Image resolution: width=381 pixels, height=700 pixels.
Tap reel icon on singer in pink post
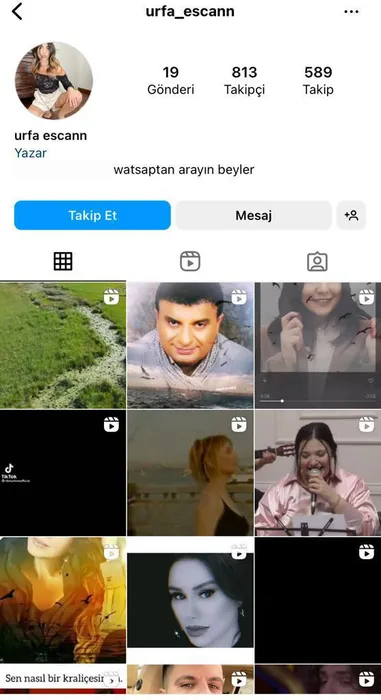point(366,425)
